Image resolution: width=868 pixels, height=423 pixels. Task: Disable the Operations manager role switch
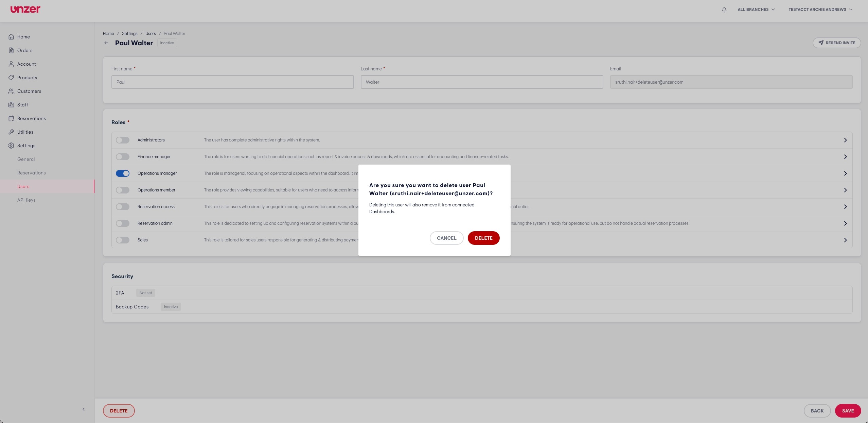point(123,173)
